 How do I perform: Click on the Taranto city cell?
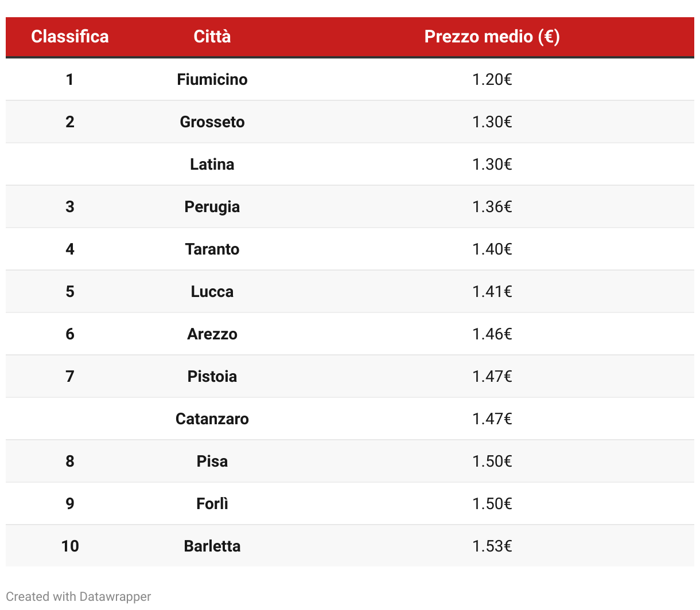click(x=212, y=249)
